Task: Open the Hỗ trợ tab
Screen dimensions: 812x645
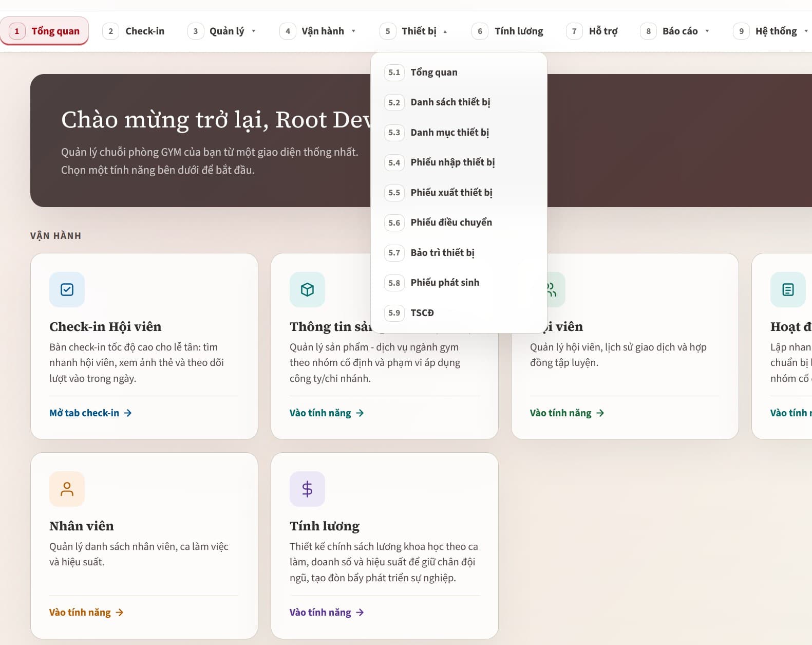Action: click(592, 31)
